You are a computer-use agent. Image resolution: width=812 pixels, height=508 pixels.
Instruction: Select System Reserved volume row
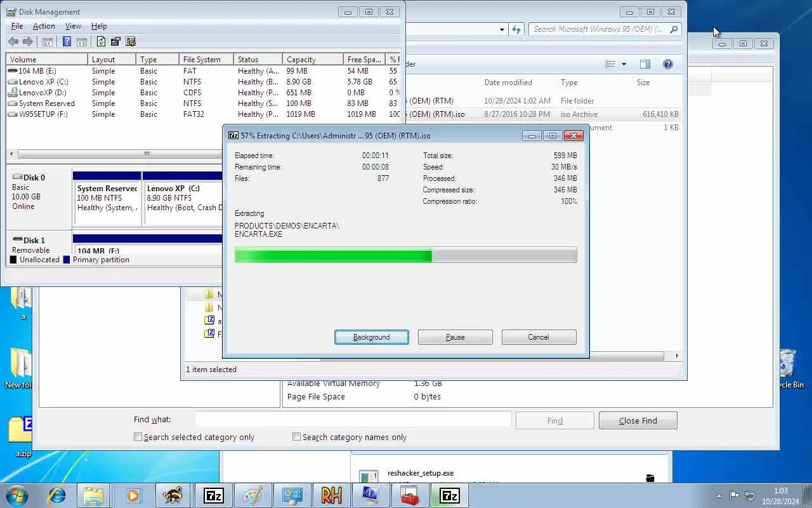203,104
